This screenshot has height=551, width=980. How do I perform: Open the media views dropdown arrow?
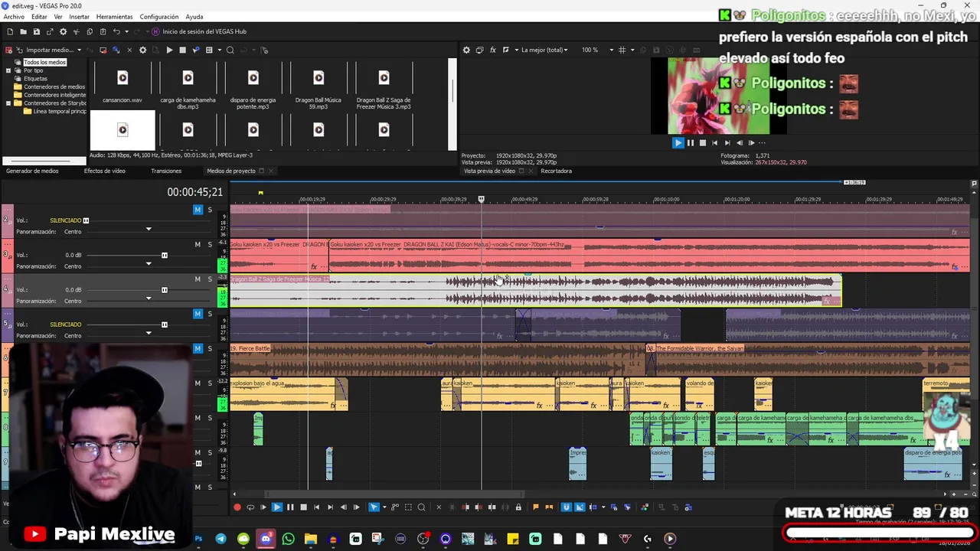pos(219,50)
